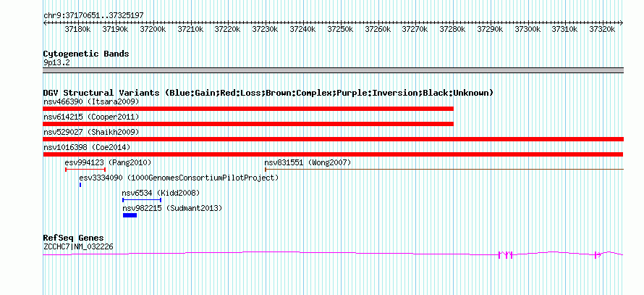Click the 37310k ruler label
This screenshot has height=295, width=644.
pos(564,29)
